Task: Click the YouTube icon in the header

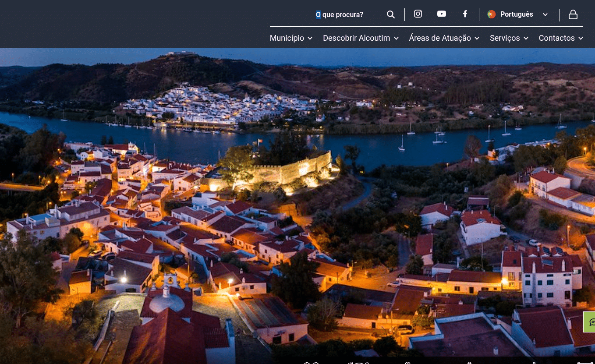Action: tap(442, 14)
